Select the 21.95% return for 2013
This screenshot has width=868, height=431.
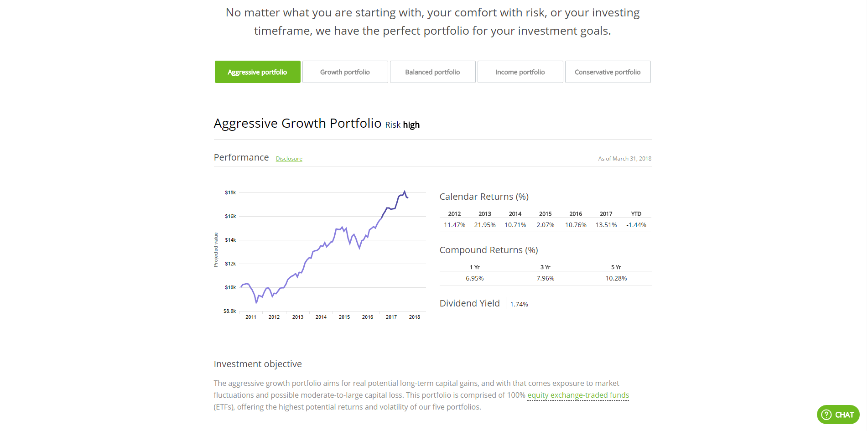(x=484, y=225)
